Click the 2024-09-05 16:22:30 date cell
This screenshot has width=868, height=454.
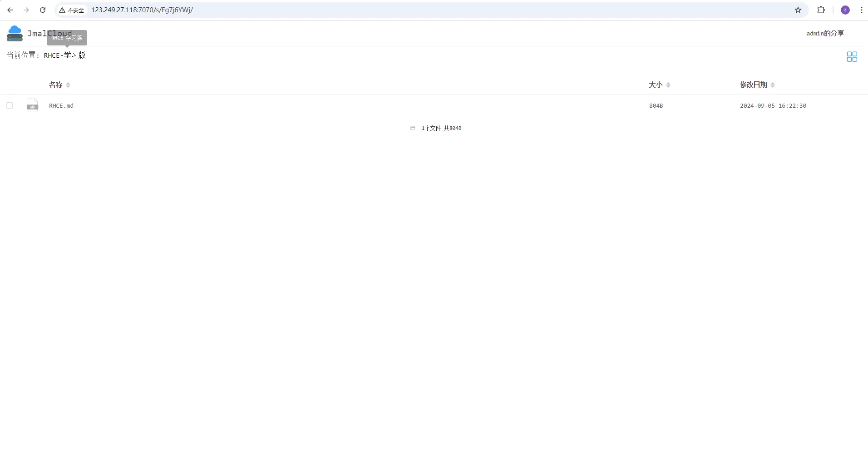tap(773, 105)
